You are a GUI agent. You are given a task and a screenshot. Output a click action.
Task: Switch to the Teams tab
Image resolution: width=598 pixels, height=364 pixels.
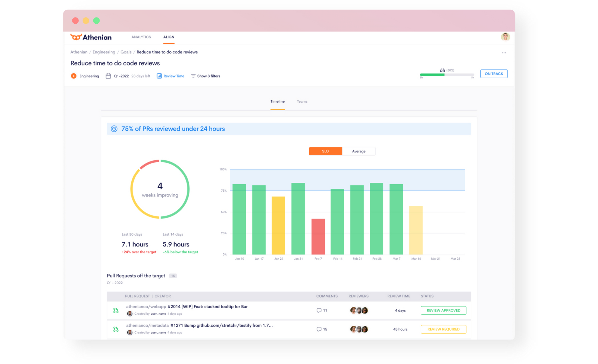tap(302, 101)
